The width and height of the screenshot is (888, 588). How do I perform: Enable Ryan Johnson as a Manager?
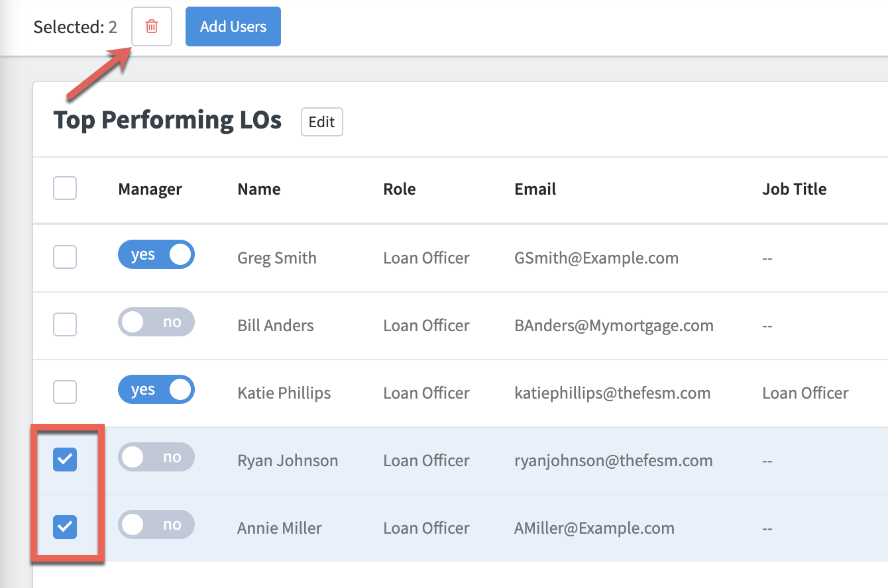pos(156,457)
